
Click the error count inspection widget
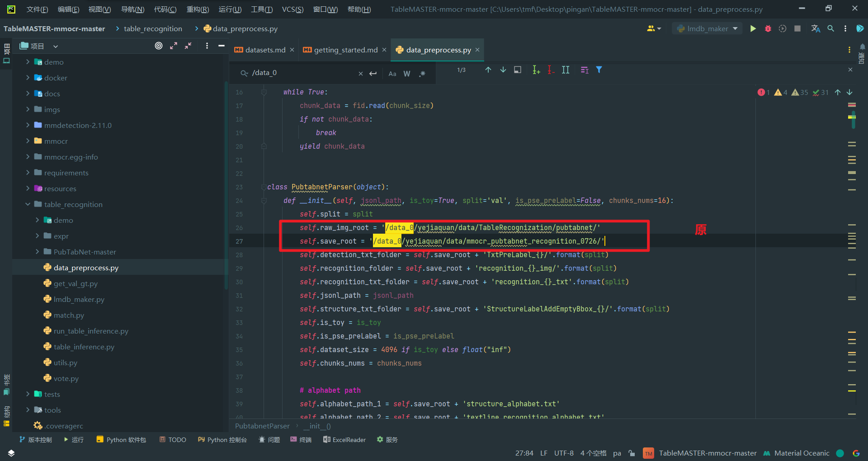(764, 92)
